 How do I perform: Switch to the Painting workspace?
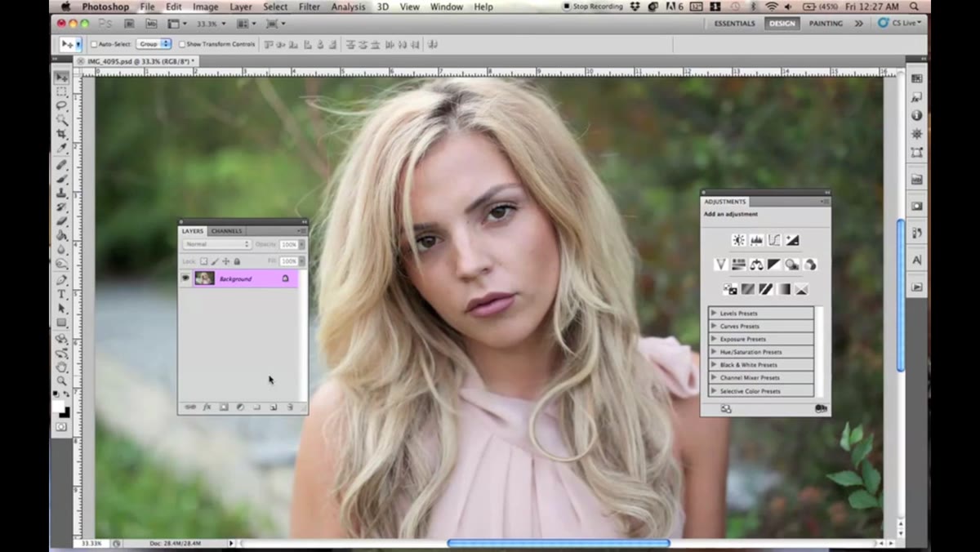click(x=826, y=24)
